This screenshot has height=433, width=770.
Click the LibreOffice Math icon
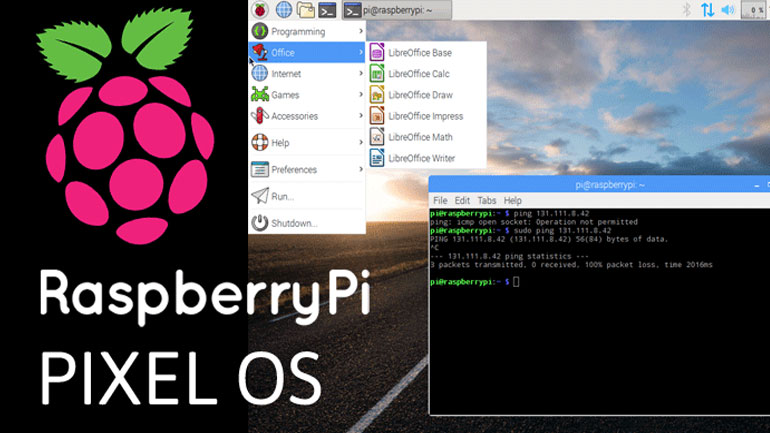377,136
